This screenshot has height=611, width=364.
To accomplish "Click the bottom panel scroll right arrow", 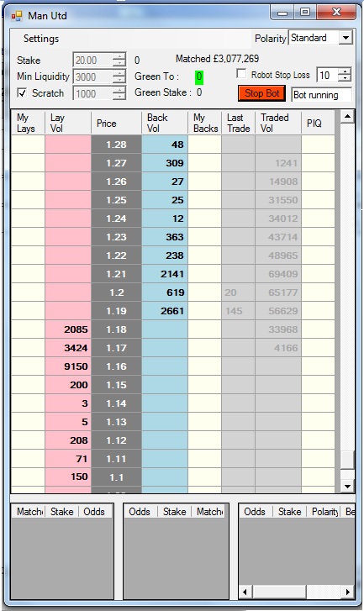I will (x=348, y=592).
